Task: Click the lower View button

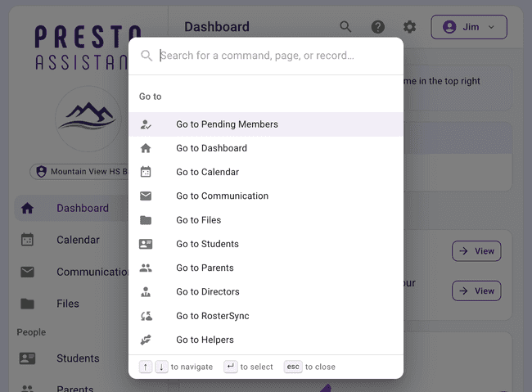Action: pos(476,291)
